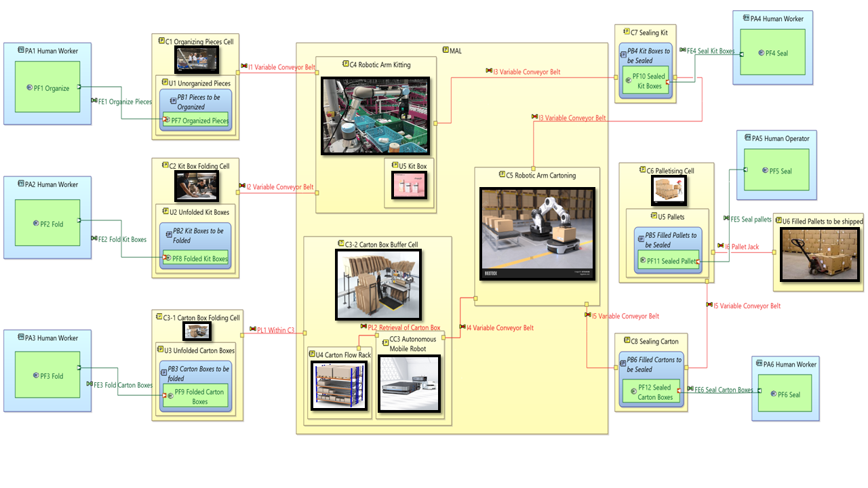Image resolution: width=868 pixels, height=488 pixels.
Task: Open the C4 Robotic Arm Kitting image
Action: [376, 115]
